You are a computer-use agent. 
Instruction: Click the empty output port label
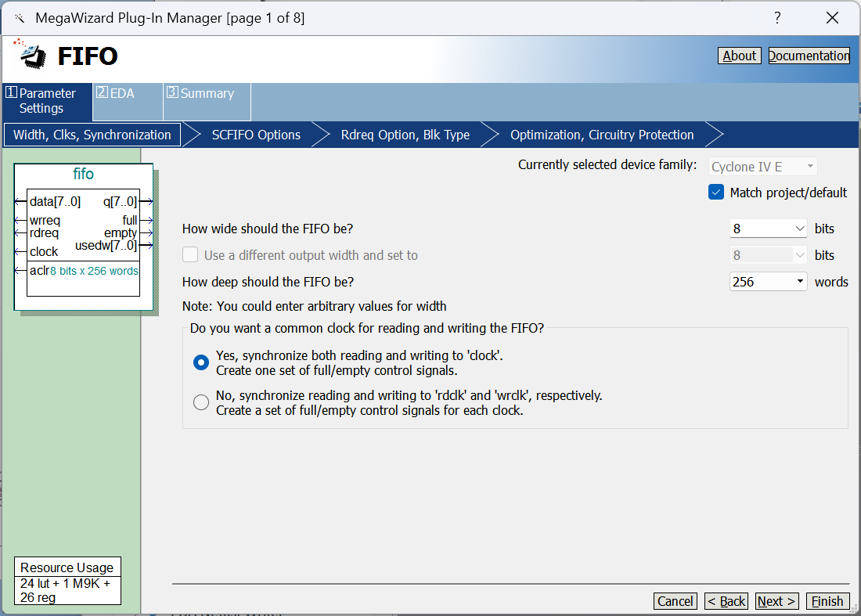tap(121, 233)
